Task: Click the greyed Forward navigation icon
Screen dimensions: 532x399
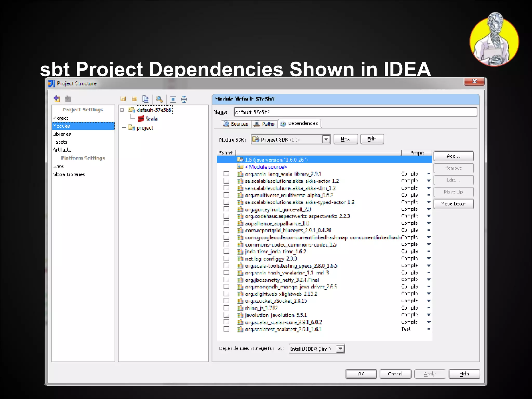Action: pyautogui.click(x=68, y=99)
